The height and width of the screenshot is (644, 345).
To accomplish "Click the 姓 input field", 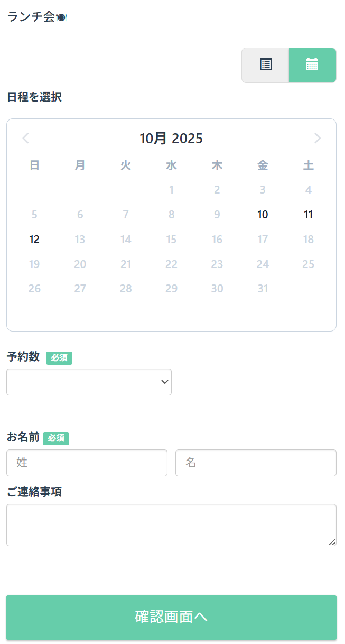I will [87, 463].
